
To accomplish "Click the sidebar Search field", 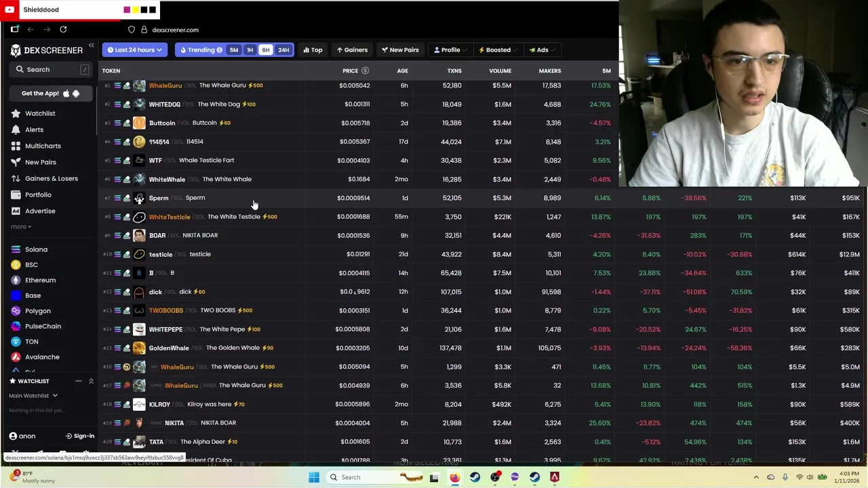I will pos(50,69).
